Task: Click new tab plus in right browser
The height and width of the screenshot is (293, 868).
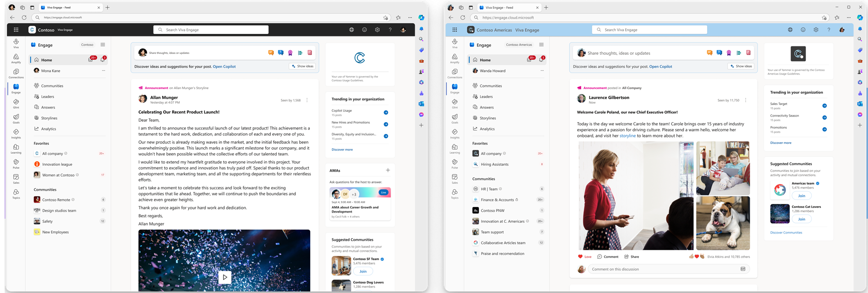Action: (x=546, y=7)
